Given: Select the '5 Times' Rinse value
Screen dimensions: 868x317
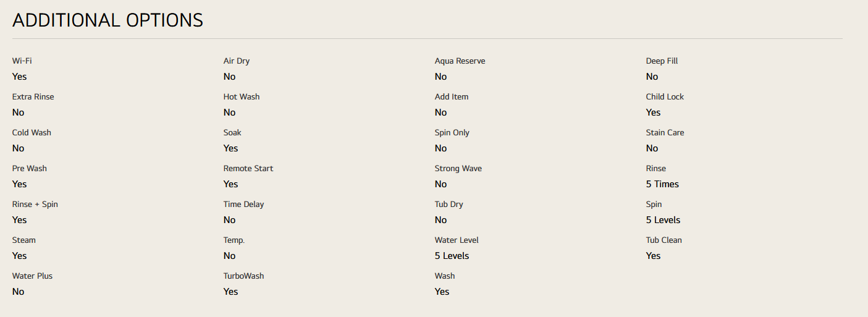Looking at the screenshot, I should point(662,184).
